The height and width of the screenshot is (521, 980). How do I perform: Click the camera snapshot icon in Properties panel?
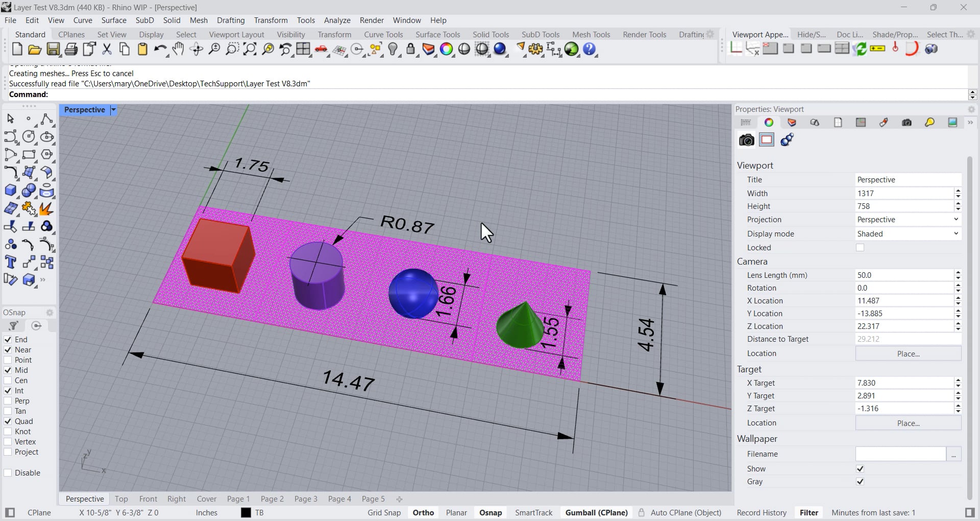click(x=746, y=139)
